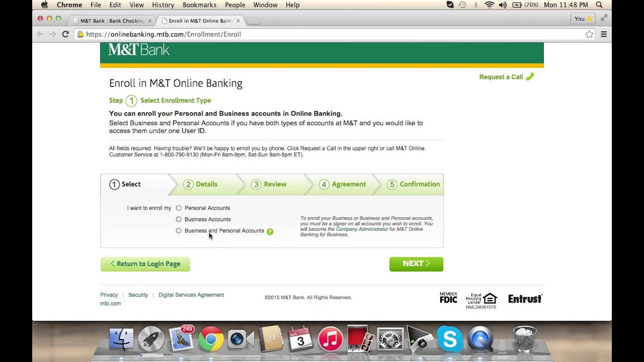Click the Time Machine menu bar icon

(x=462, y=5)
